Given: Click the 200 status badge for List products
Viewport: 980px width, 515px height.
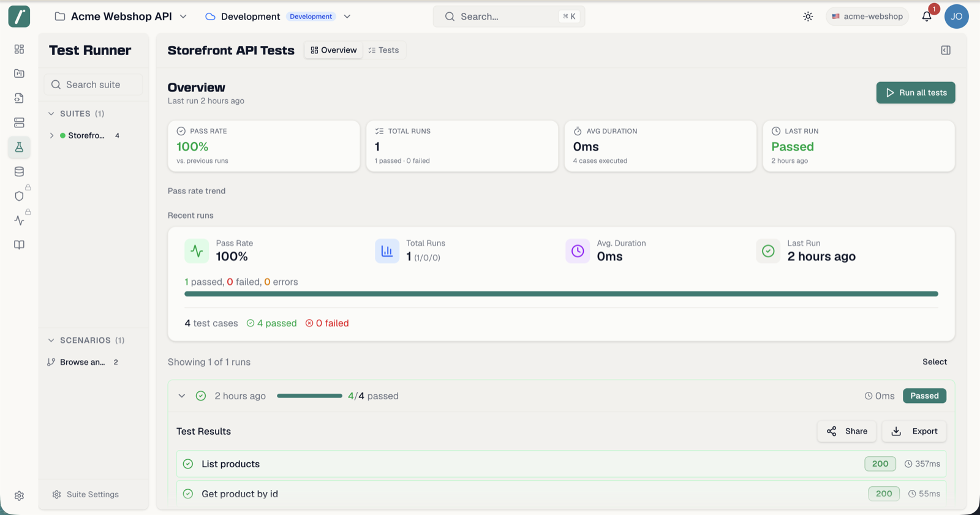Looking at the screenshot, I should [x=880, y=464].
